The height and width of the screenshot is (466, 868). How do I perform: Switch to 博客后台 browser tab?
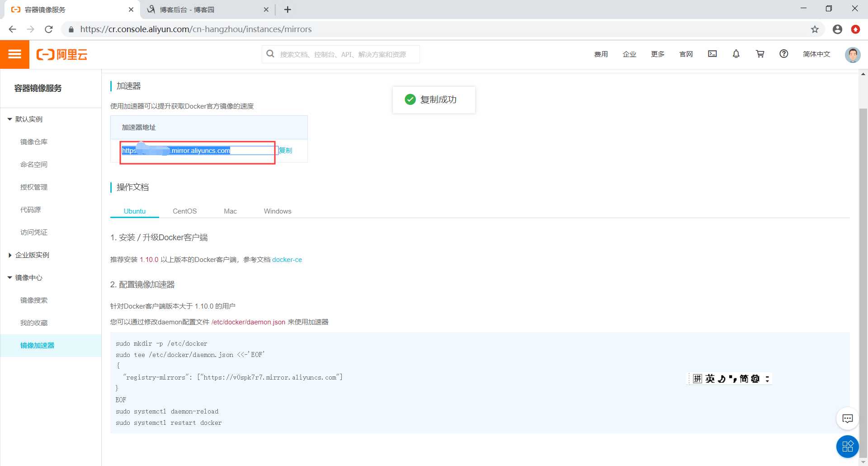tap(208, 10)
